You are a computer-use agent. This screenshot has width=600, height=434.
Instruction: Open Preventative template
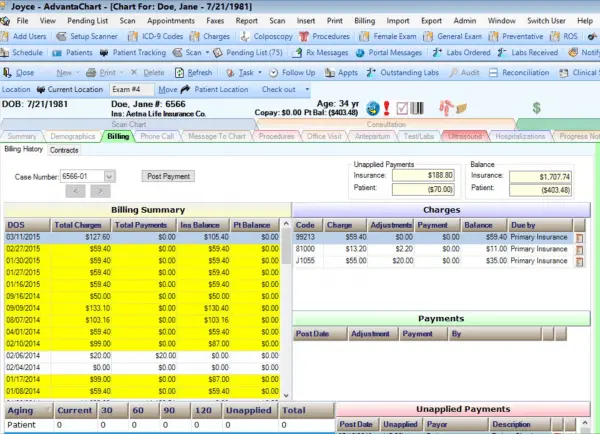pyautogui.click(x=516, y=37)
